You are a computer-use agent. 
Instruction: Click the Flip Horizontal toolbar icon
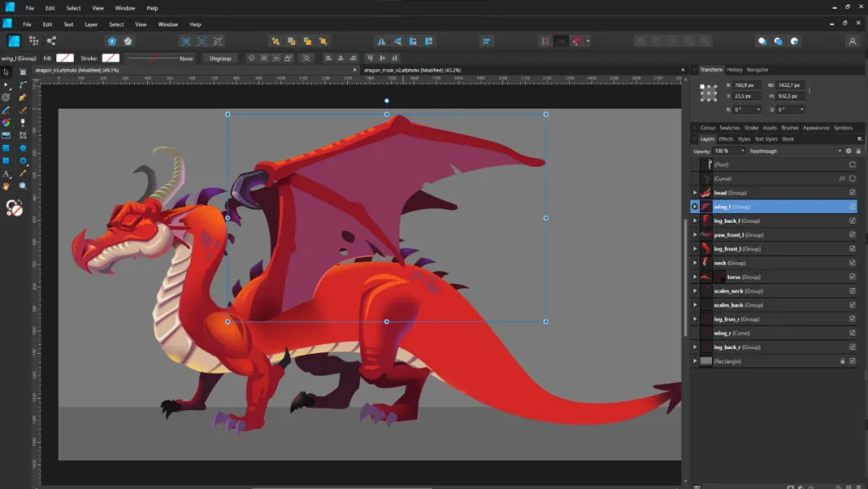coord(382,40)
